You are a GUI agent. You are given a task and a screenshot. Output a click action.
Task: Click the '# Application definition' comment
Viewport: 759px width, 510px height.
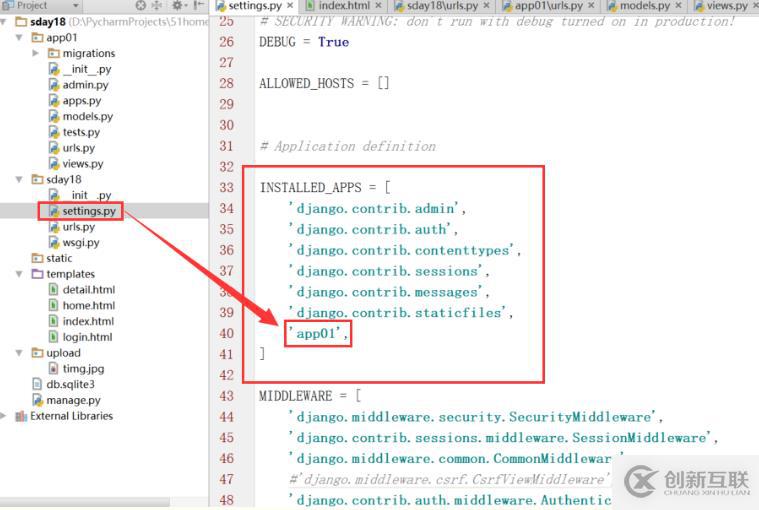348,146
